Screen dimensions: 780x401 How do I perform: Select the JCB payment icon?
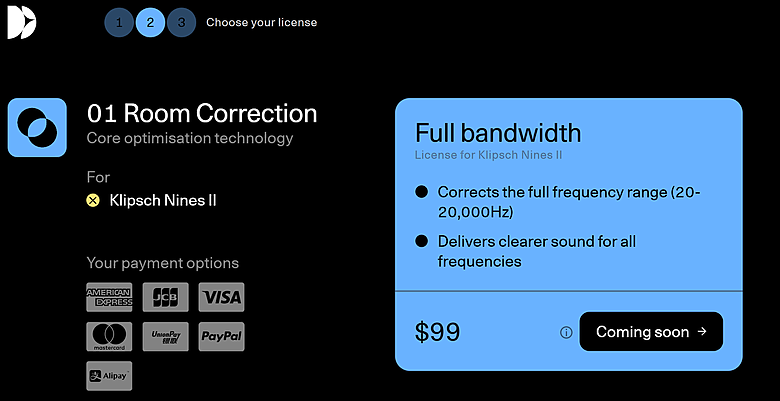pyautogui.click(x=165, y=297)
